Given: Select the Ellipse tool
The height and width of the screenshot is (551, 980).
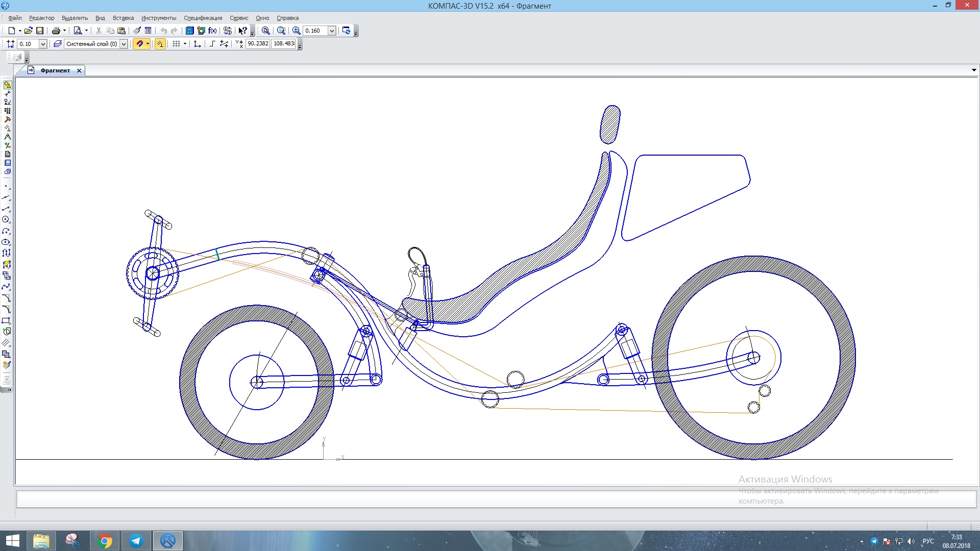Looking at the screenshot, I should pos(6,242).
